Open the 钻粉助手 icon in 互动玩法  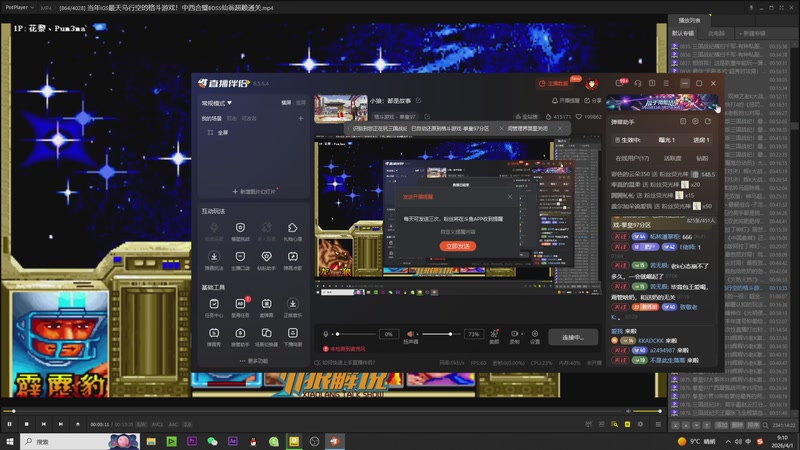266,257
